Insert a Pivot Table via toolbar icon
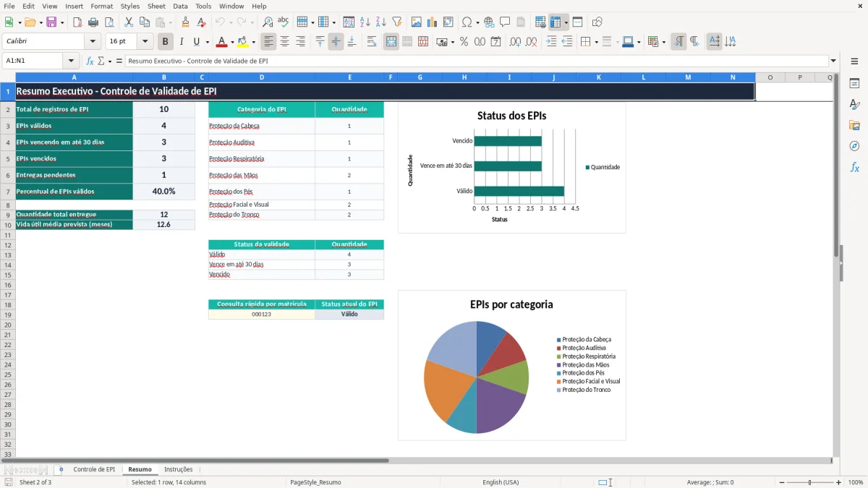 click(448, 22)
